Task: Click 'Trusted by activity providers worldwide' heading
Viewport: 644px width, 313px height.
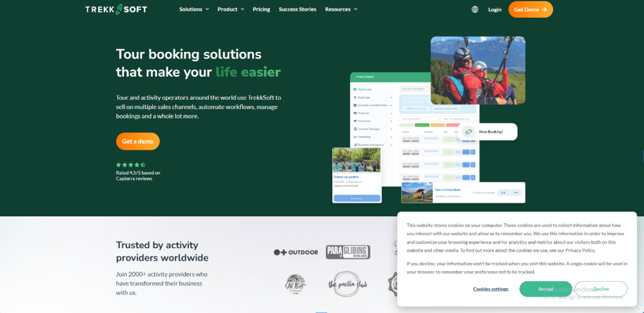Action: click(162, 252)
